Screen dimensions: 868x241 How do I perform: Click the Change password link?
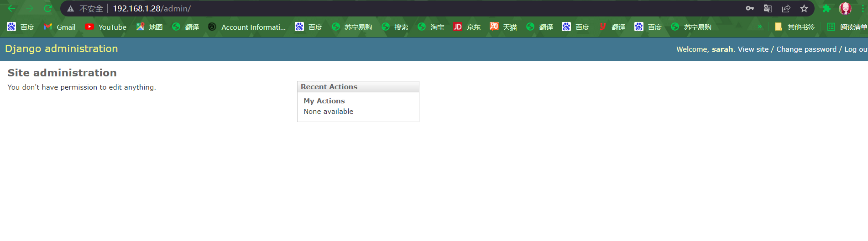point(806,49)
